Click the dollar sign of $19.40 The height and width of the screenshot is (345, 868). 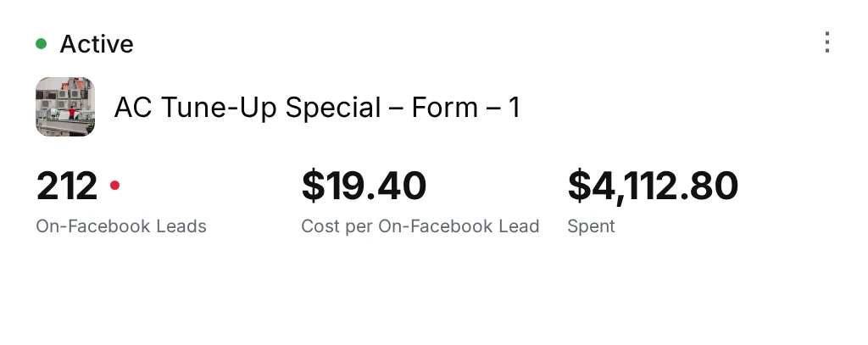[313, 186]
